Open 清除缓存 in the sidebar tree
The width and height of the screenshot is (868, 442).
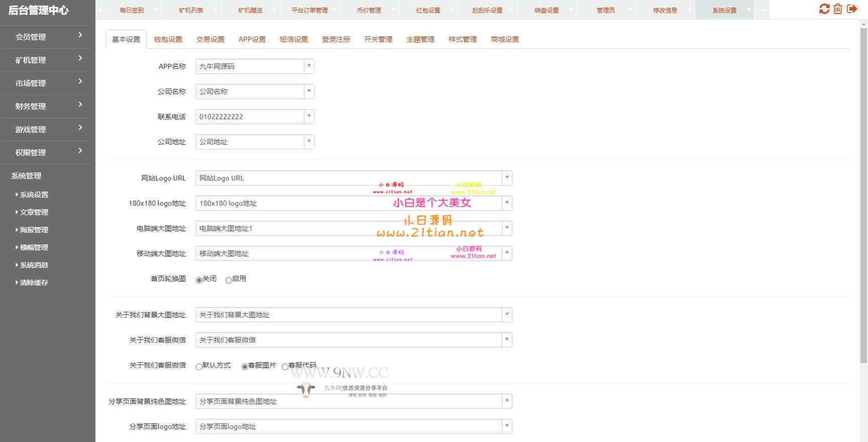(34, 283)
